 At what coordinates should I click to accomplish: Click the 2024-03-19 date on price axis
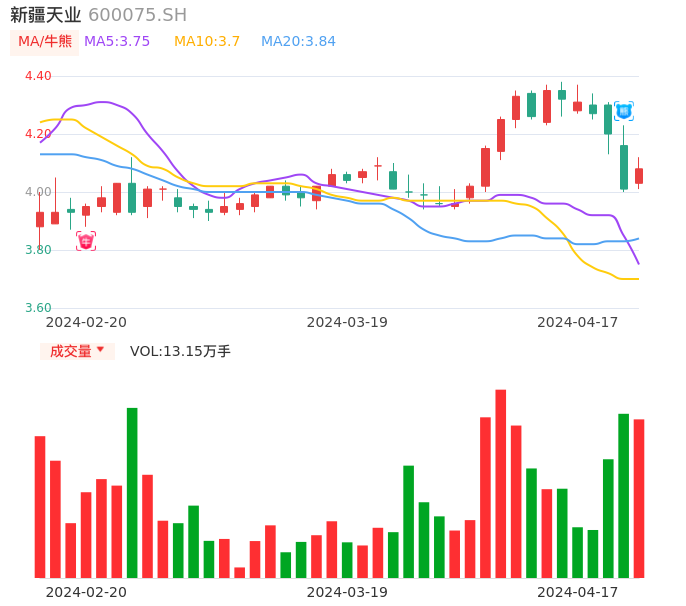pyautogui.click(x=347, y=322)
